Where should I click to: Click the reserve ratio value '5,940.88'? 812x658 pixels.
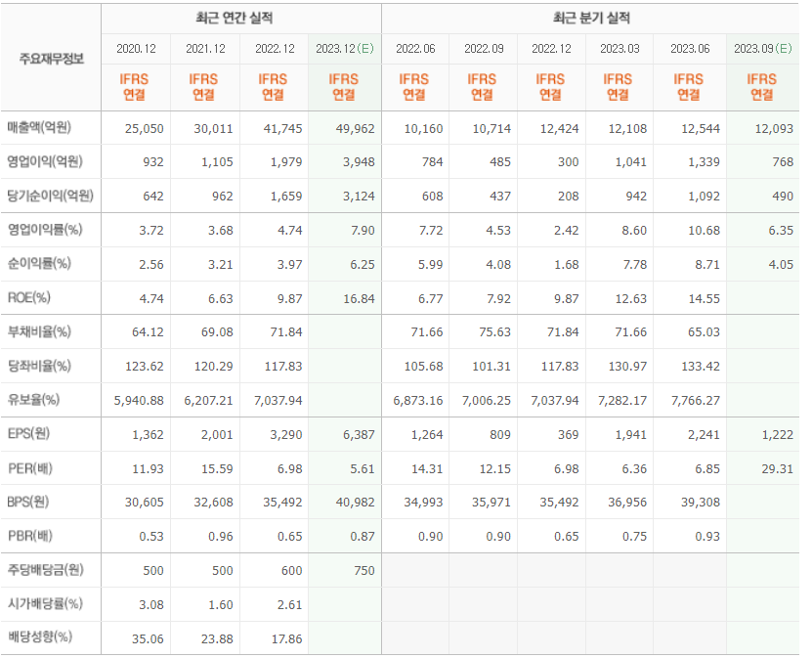pos(140,401)
